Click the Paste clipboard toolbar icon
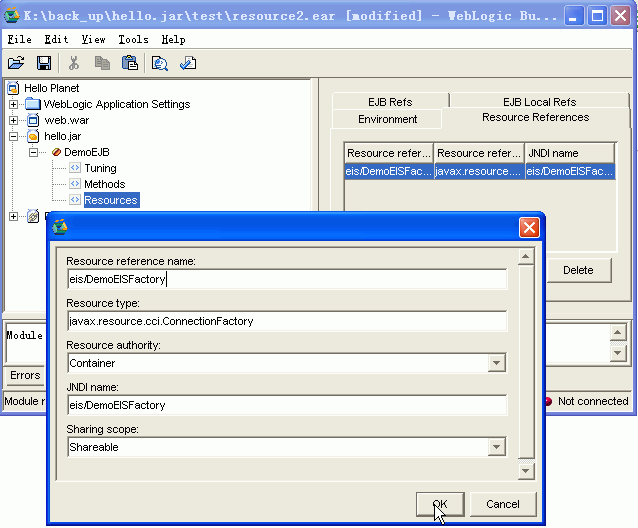 [130, 63]
